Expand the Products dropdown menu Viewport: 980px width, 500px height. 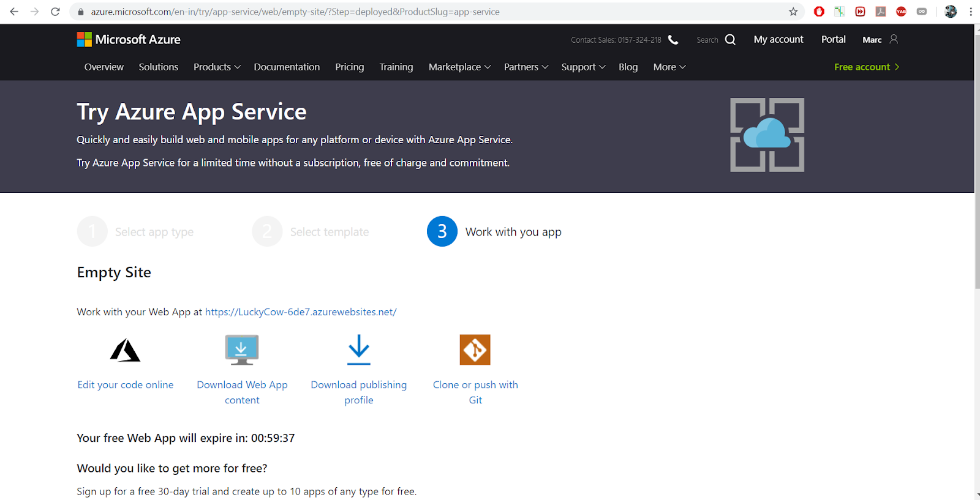click(217, 67)
